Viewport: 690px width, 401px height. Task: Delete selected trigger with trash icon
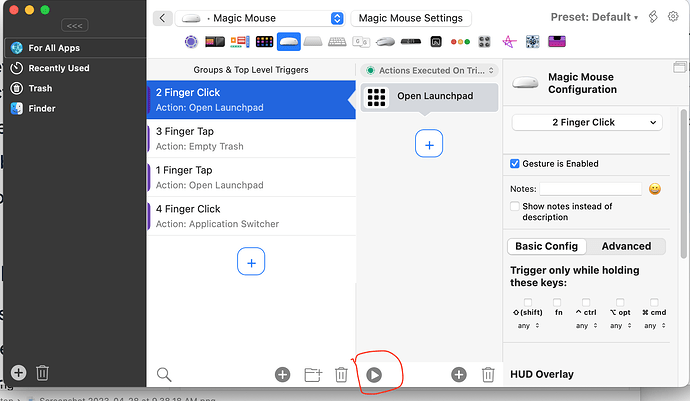[x=341, y=375]
